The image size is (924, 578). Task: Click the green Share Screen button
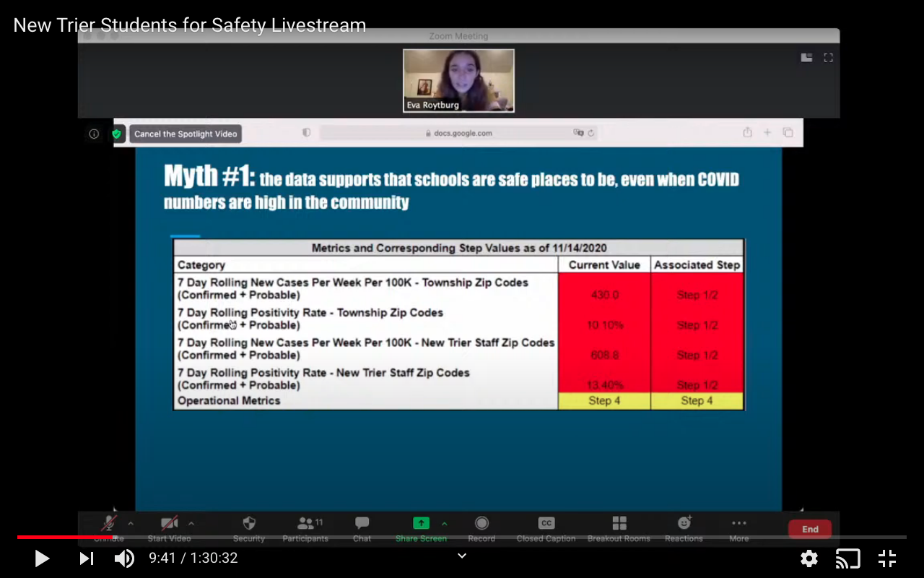(421, 524)
